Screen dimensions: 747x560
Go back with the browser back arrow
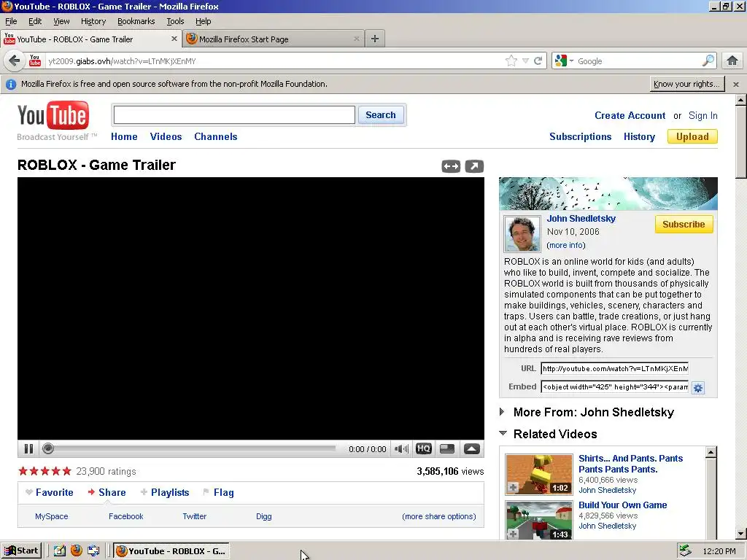[15, 61]
